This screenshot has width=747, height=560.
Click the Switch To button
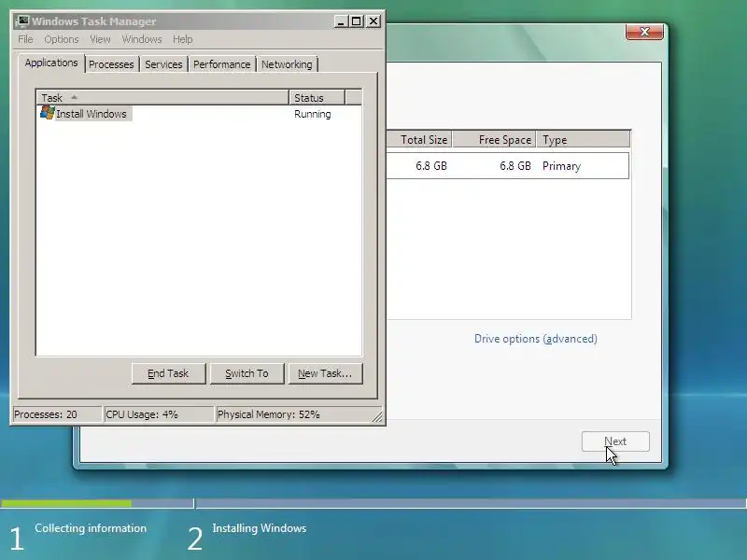(x=247, y=373)
